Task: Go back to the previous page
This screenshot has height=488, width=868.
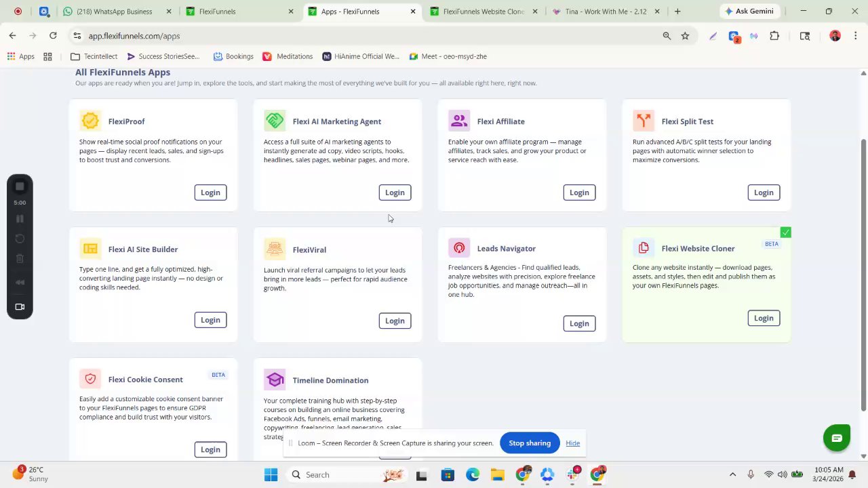Action: [12, 36]
